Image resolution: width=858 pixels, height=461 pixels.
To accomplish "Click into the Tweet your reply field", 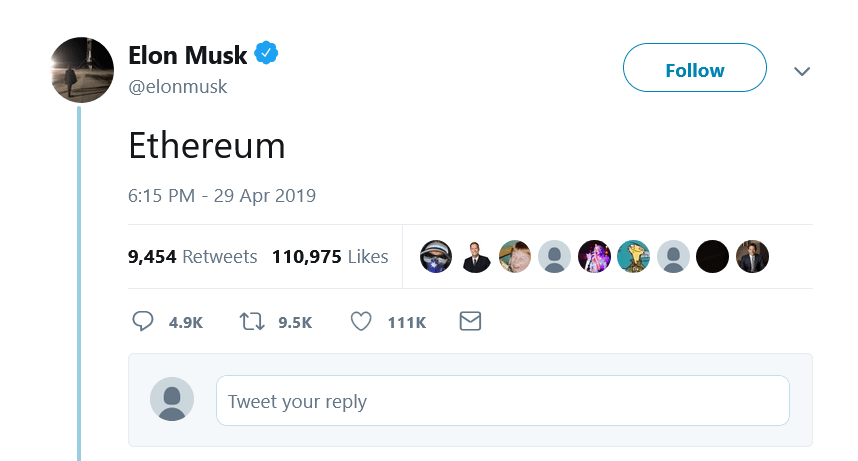I will 502,401.
